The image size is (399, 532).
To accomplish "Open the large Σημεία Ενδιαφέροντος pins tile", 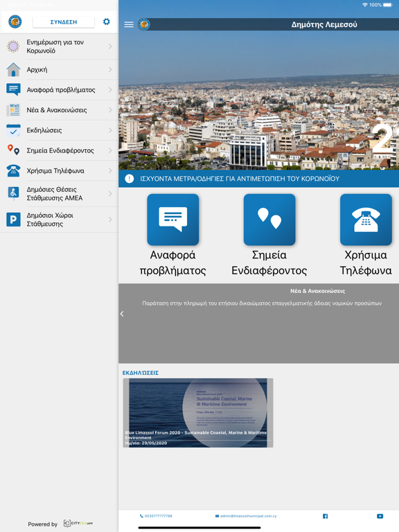I will click(269, 220).
